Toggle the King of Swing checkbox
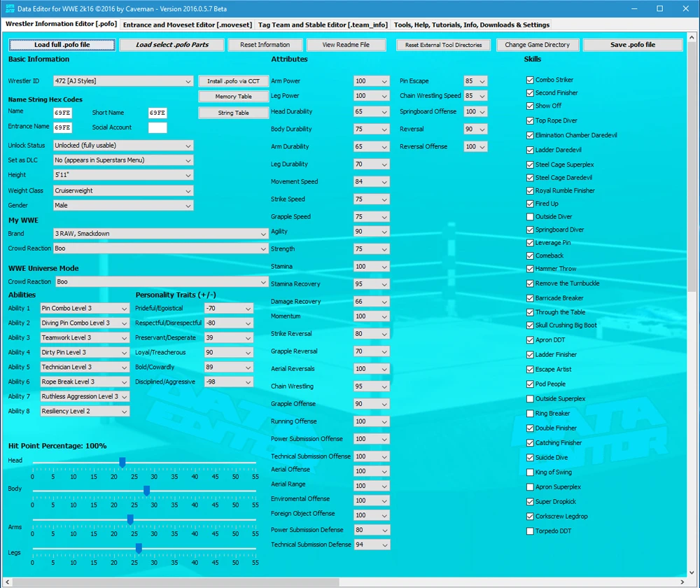 tap(530, 472)
